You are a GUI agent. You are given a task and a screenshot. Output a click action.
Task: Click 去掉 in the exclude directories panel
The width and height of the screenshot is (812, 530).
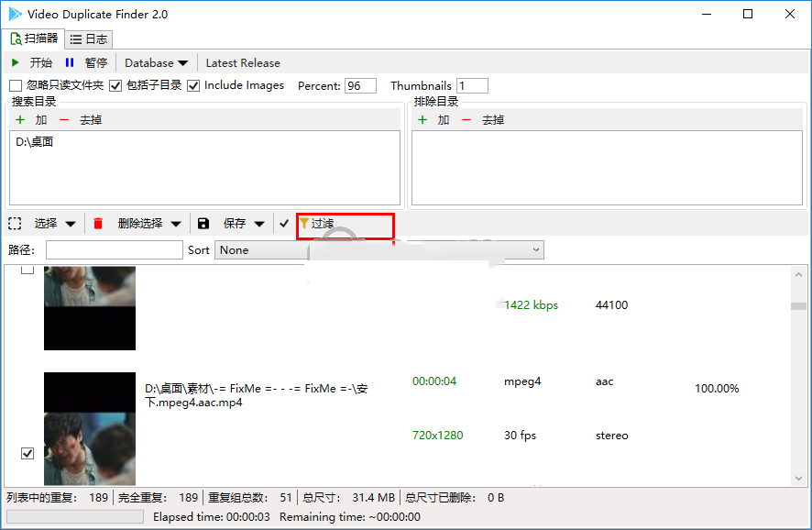point(493,120)
